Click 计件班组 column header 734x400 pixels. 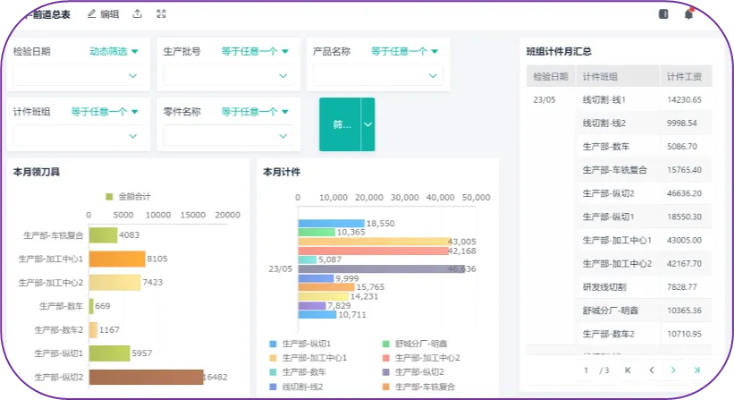point(600,77)
